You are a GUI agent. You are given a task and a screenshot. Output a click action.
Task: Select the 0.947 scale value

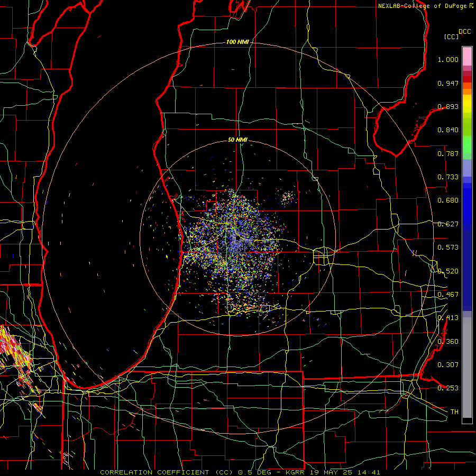pyautogui.click(x=448, y=83)
